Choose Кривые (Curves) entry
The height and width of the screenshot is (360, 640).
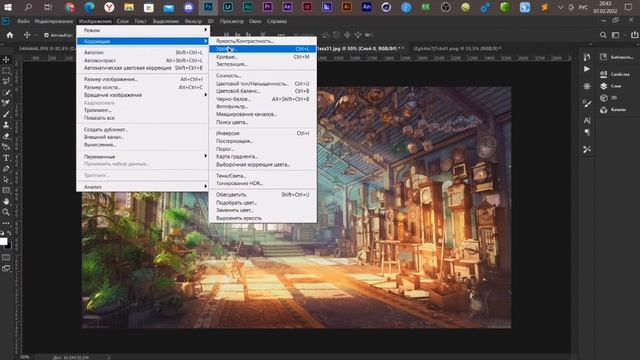tap(263, 57)
